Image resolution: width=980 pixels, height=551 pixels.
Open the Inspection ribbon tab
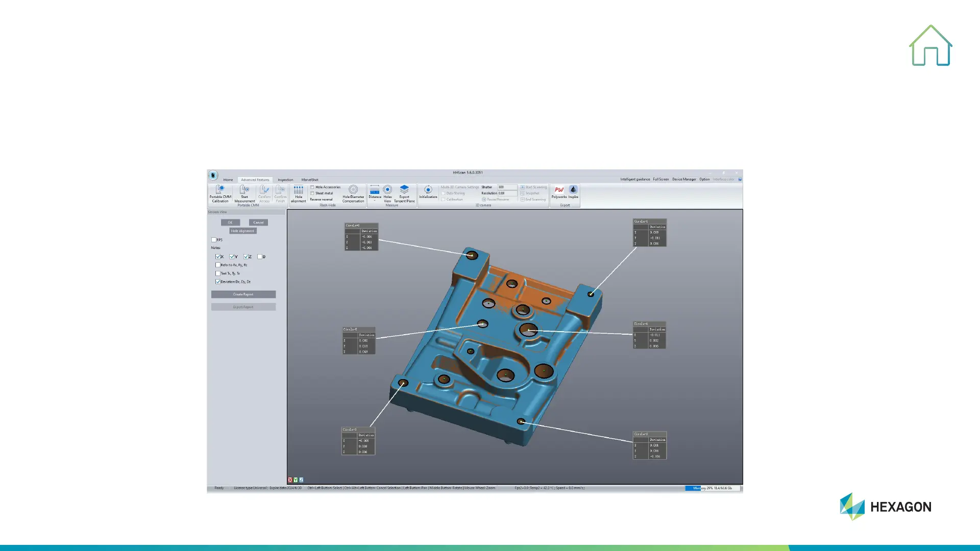coord(285,180)
